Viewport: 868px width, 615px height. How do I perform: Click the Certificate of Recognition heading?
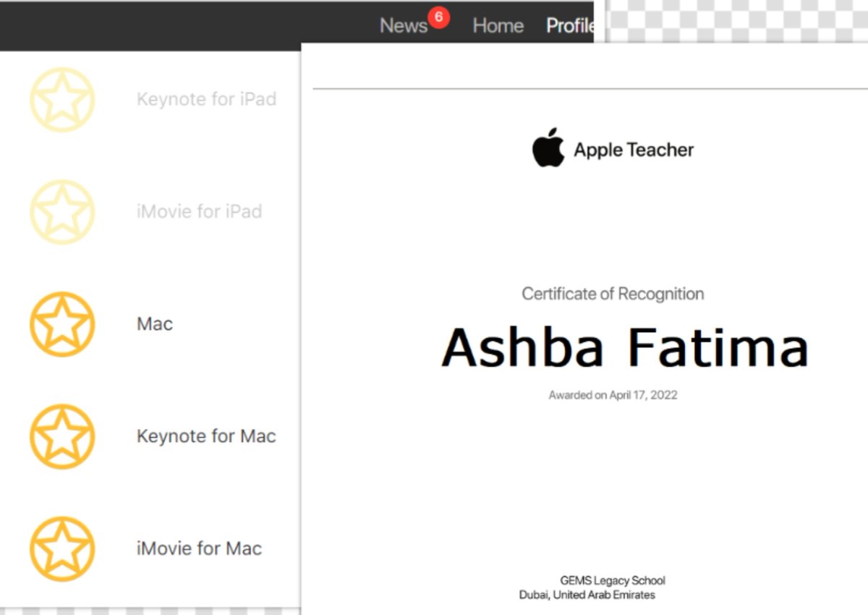click(613, 294)
